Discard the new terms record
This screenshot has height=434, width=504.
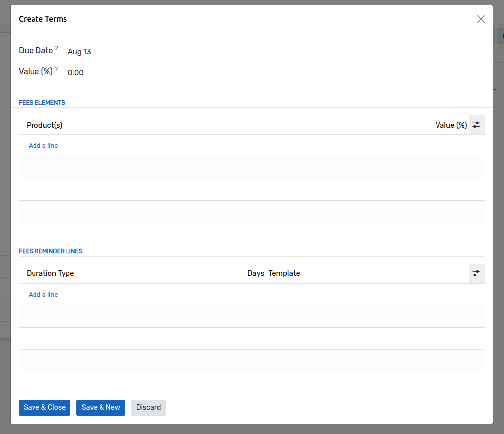tap(148, 407)
